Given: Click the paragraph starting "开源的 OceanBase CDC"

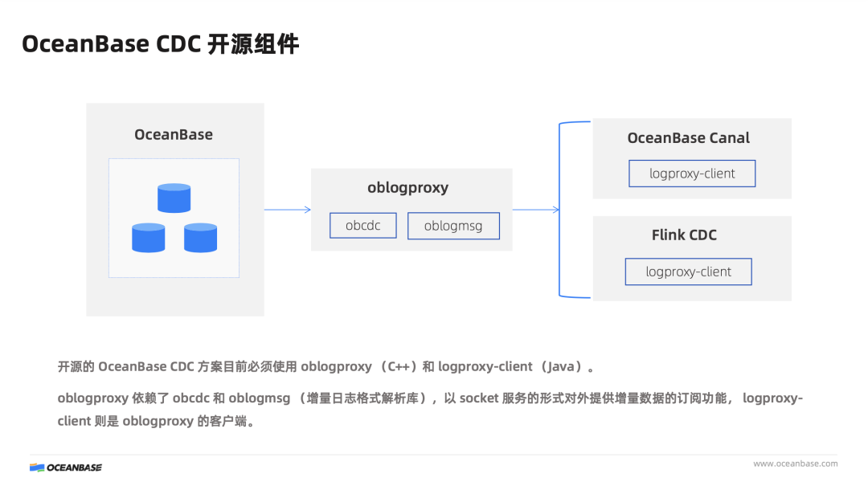Looking at the screenshot, I should (326, 366).
